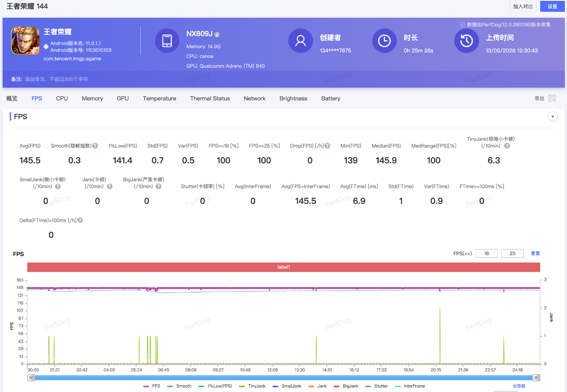
Task: Click the info icon before 数据由PerfDog
Action: (462, 25)
